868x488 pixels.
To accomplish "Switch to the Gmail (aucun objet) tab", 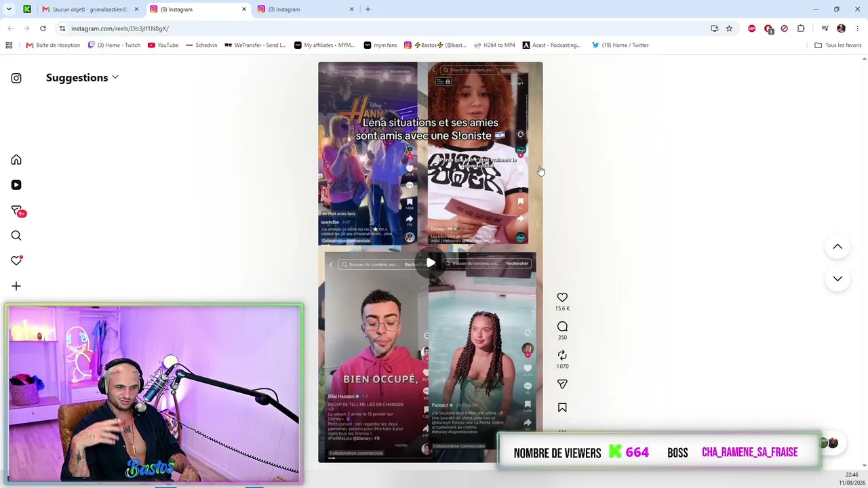I will click(x=89, y=9).
